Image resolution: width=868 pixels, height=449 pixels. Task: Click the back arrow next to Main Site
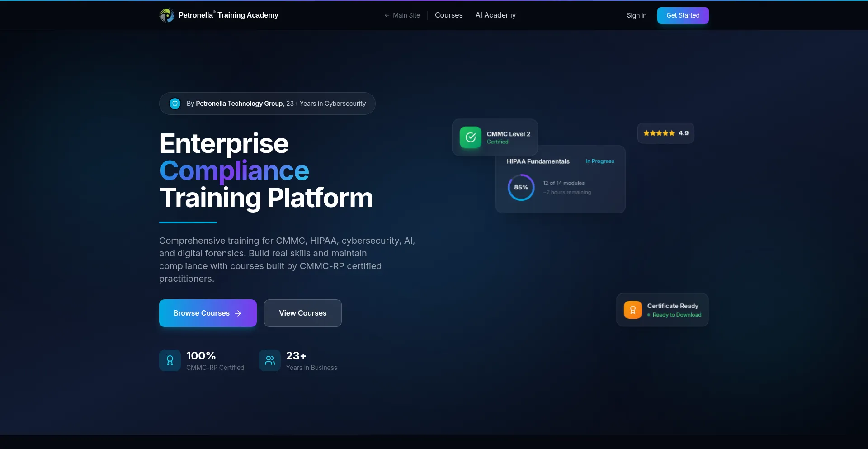pos(387,15)
